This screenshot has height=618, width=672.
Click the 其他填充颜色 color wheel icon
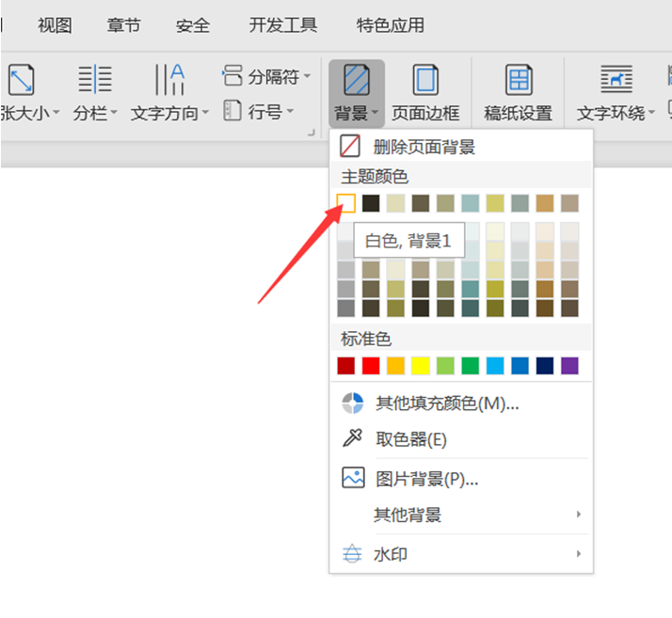(x=352, y=403)
